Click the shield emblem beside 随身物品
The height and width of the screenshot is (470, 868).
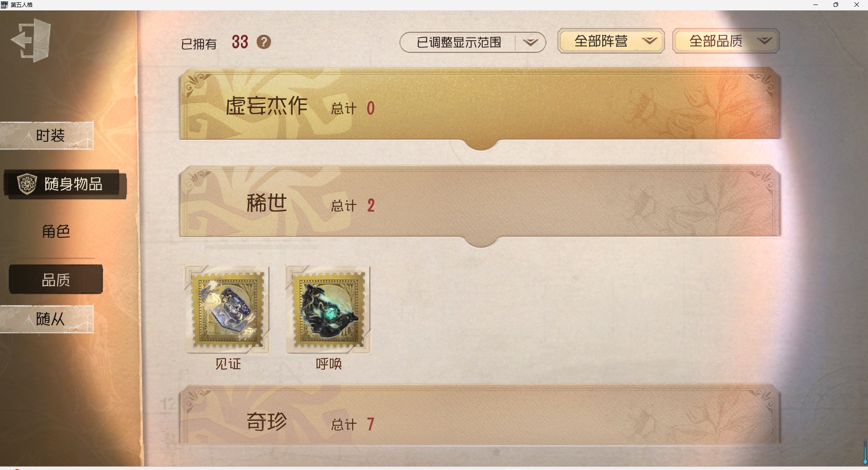point(27,184)
